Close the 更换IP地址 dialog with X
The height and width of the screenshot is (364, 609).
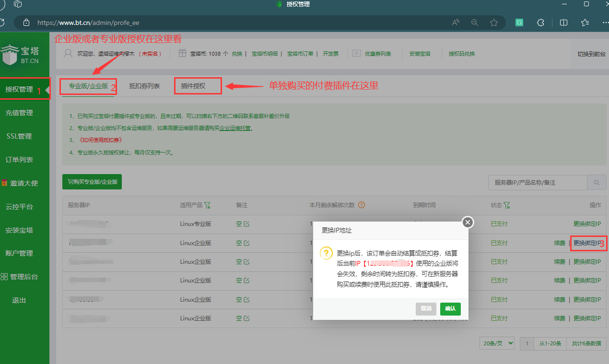click(468, 222)
